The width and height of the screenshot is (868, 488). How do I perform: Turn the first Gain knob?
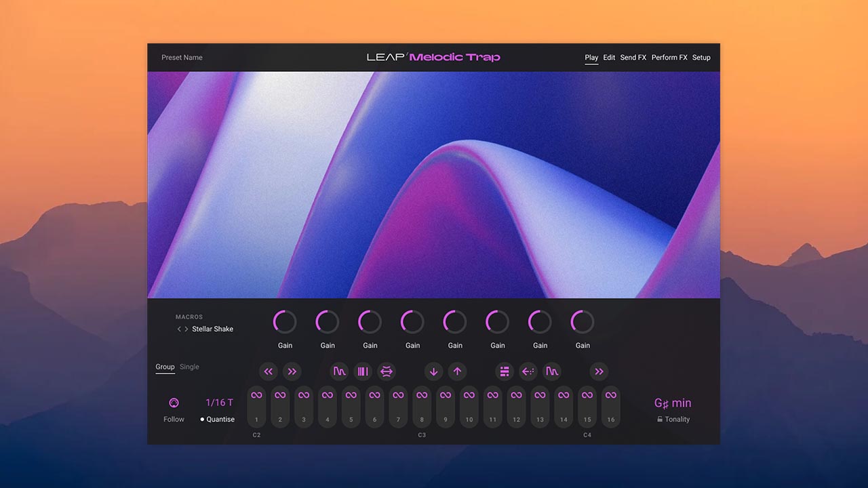point(285,321)
